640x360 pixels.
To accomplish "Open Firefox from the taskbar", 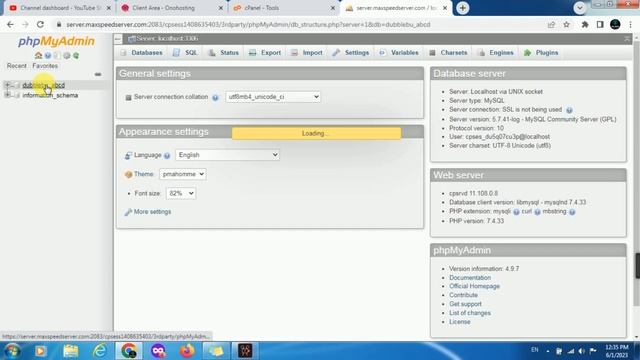I will pyautogui.click(x=187, y=351).
